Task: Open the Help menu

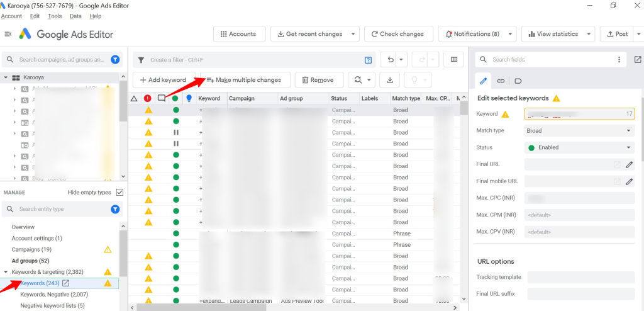Action: click(96, 16)
